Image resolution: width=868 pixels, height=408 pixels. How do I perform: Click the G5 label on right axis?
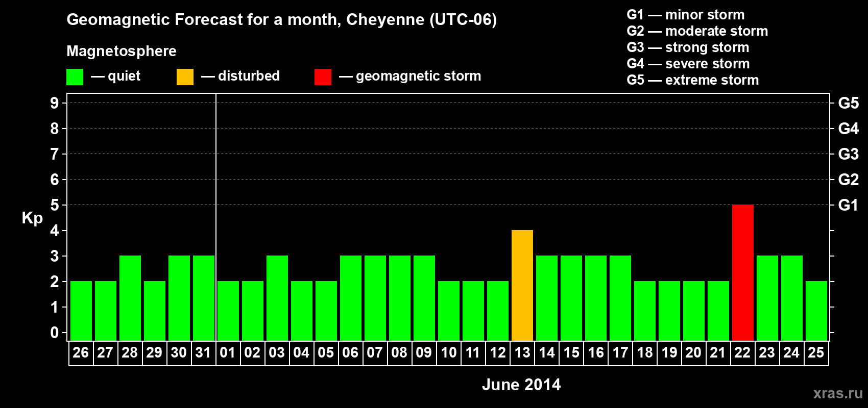tap(848, 103)
